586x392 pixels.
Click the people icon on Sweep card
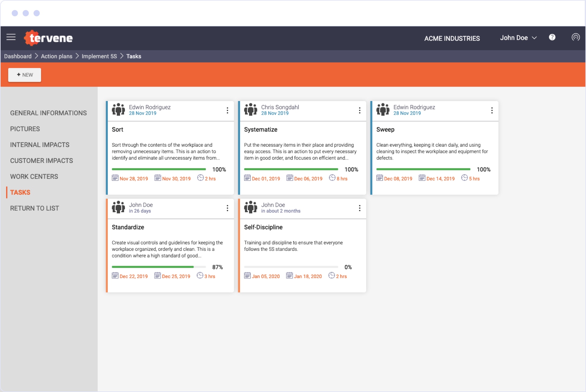pos(383,109)
